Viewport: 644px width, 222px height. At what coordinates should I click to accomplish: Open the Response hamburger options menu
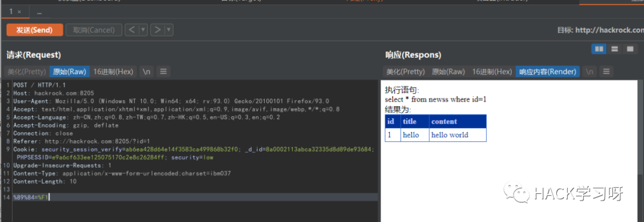[606, 72]
